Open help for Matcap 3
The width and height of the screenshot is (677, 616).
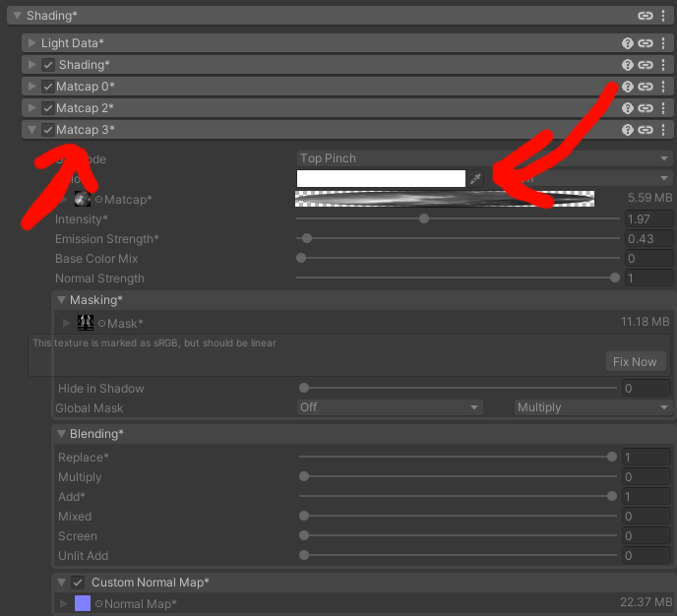pyautogui.click(x=628, y=130)
